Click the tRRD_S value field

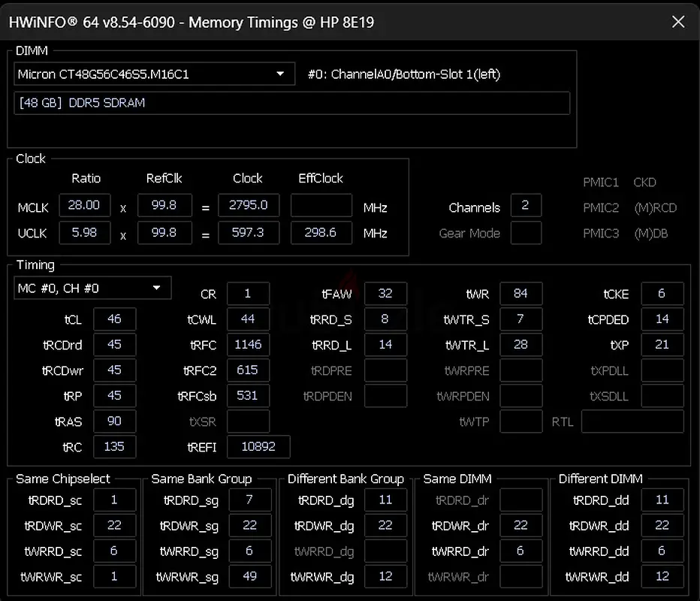coord(386,319)
